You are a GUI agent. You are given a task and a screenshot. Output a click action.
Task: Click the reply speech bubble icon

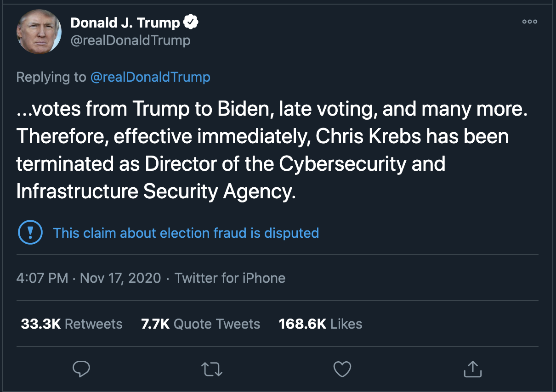coord(81,369)
